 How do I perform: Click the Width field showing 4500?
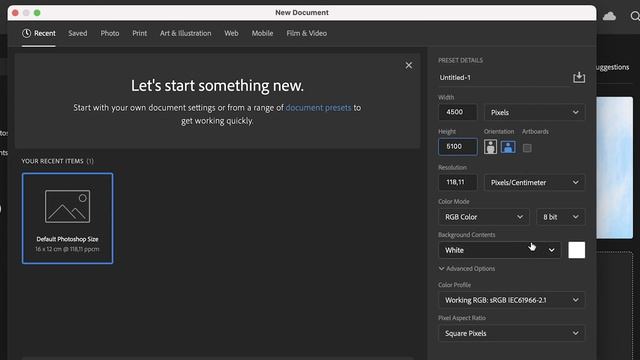click(458, 112)
